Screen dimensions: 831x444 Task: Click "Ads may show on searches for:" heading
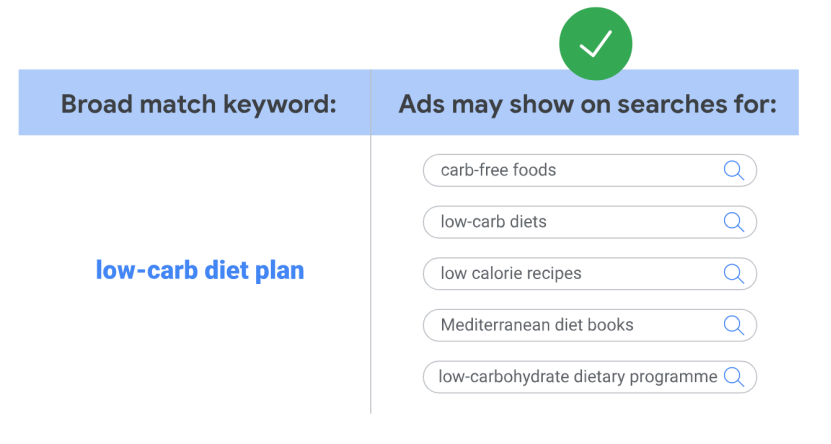587,104
